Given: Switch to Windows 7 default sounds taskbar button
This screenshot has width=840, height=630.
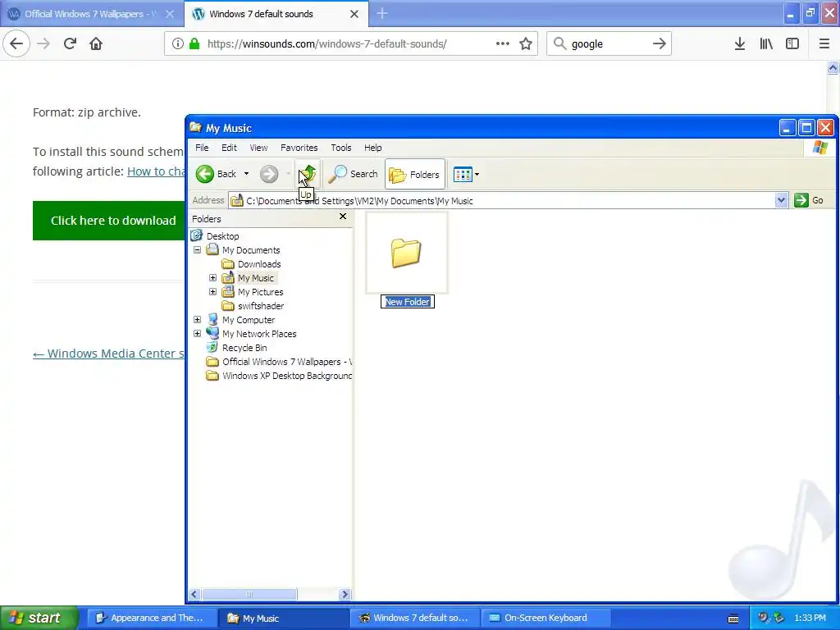Looking at the screenshot, I should tap(415, 618).
